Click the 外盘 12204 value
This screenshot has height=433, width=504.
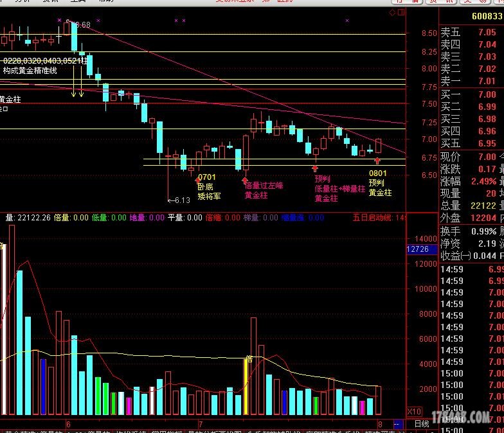[x=483, y=218]
